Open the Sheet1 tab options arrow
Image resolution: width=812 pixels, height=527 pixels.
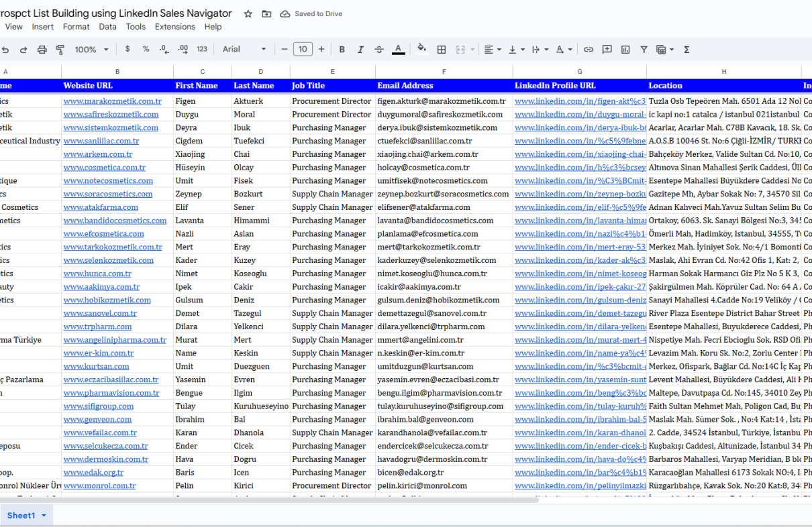[x=44, y=516]
